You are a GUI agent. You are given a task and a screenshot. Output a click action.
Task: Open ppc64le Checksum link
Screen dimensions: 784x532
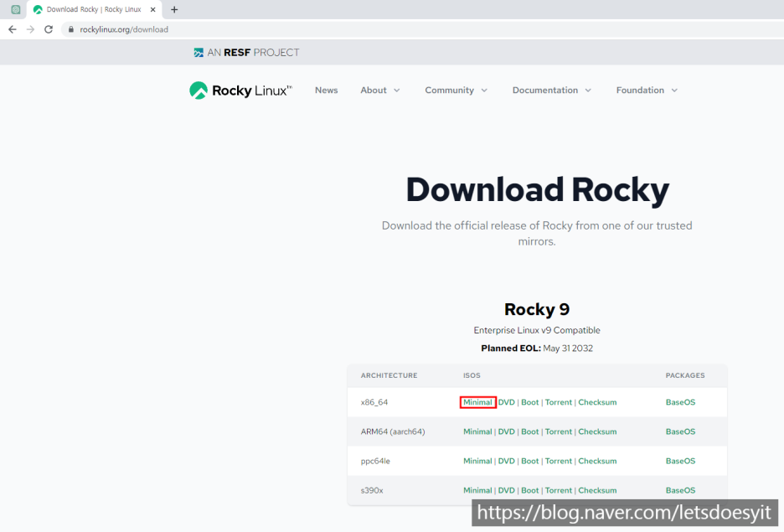click(597, 462)
